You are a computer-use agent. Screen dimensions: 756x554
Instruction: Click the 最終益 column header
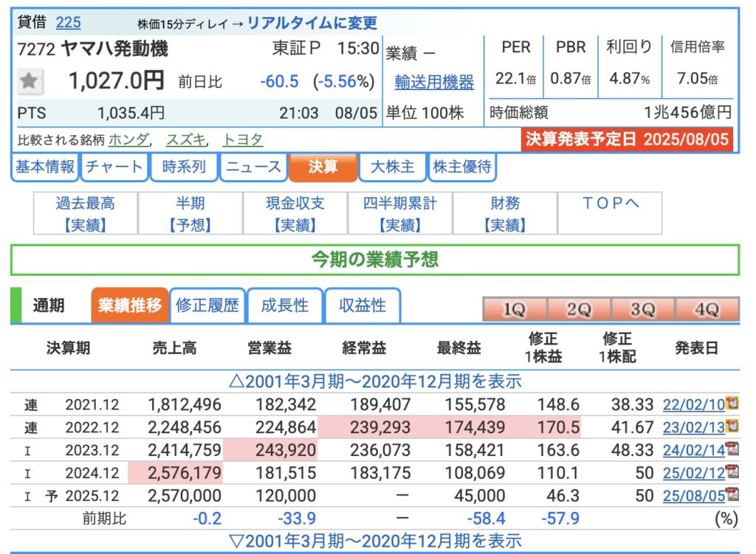pyautogui.click(x=459, y=347)
